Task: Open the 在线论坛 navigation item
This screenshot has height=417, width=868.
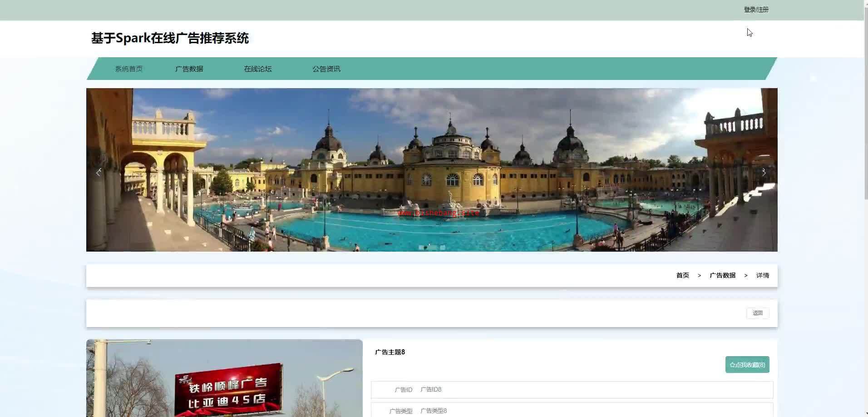Action: (258, 69)
